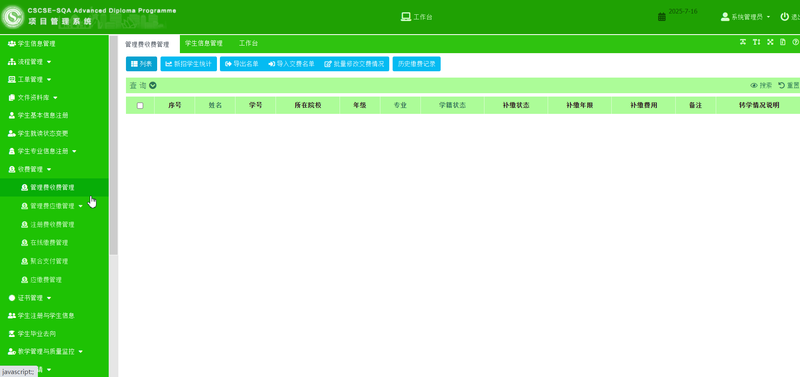
Task: Switch to the 工作台 tab
Action: click(x=248, y=44)
